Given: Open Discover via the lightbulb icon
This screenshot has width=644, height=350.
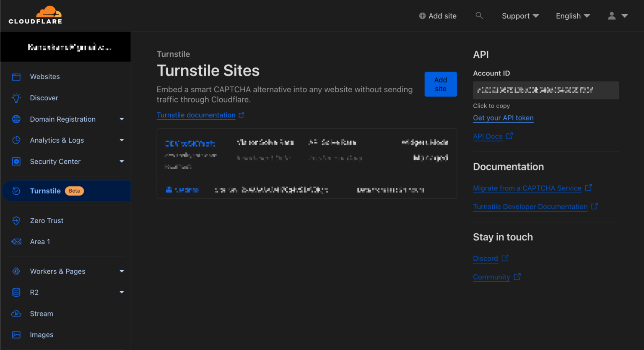Looking at the screenshot, I should pos(16,98).
